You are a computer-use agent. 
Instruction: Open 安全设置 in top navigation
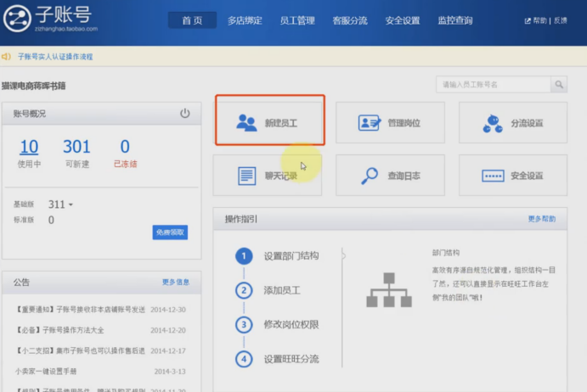click(x=403, y=20)
